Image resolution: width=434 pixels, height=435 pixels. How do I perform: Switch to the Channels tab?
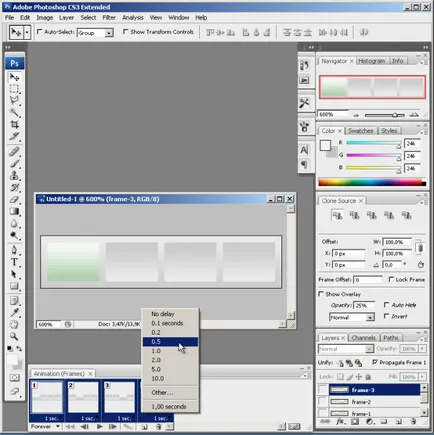point(363,338)
